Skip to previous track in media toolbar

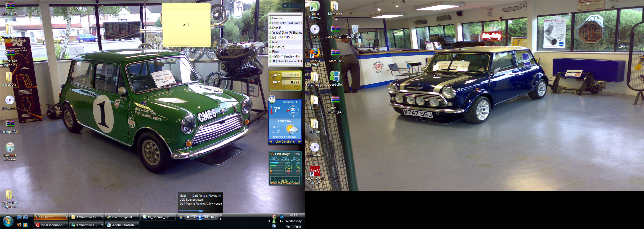coord(194,217)
